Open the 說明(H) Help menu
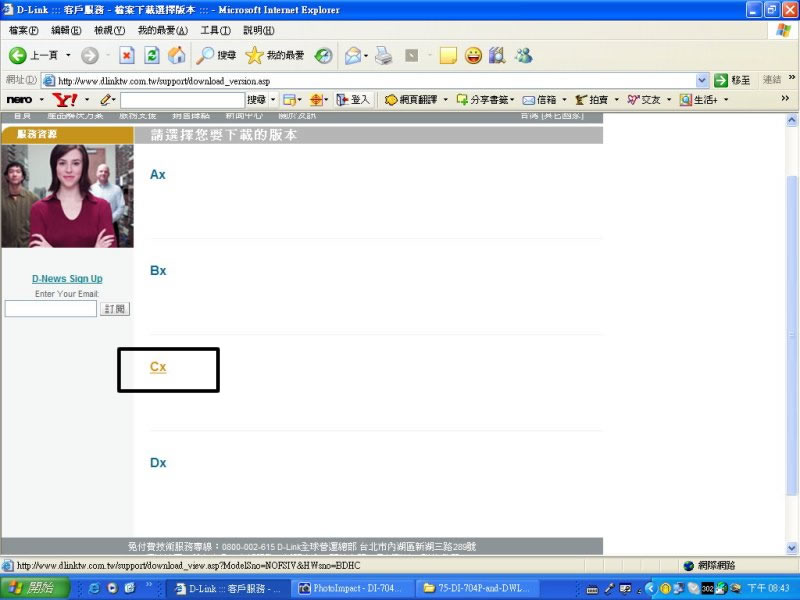Image resolution: width=800 pixels, height=600 pixels. click(x=259, y=31)
